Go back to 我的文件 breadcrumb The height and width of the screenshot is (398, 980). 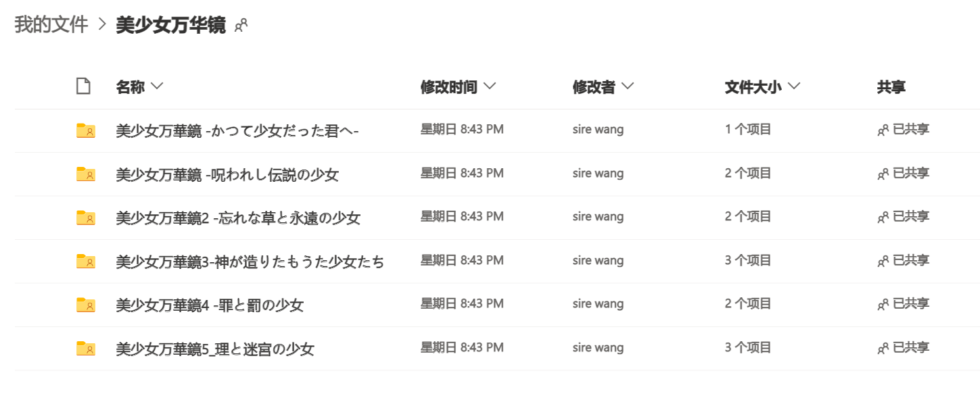point(51,25)
